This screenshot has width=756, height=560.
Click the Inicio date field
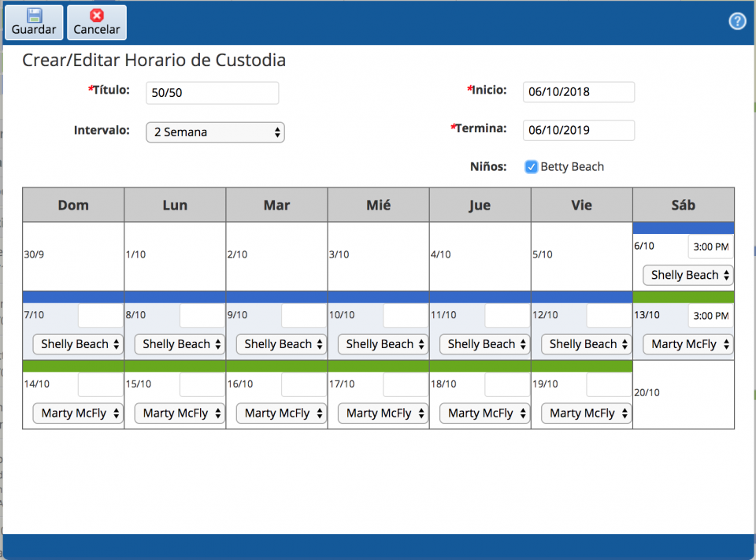(x=579, y=91)
